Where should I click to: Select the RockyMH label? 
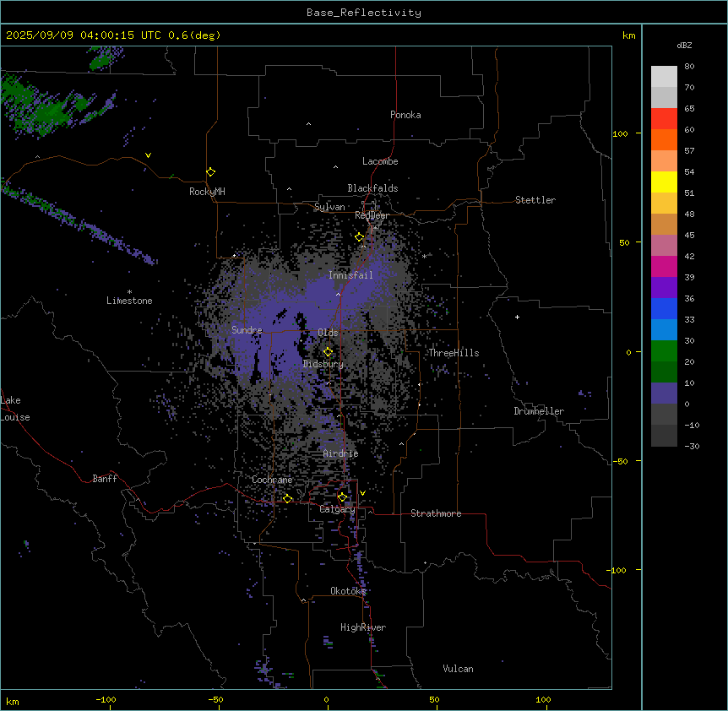click(207, 192)
